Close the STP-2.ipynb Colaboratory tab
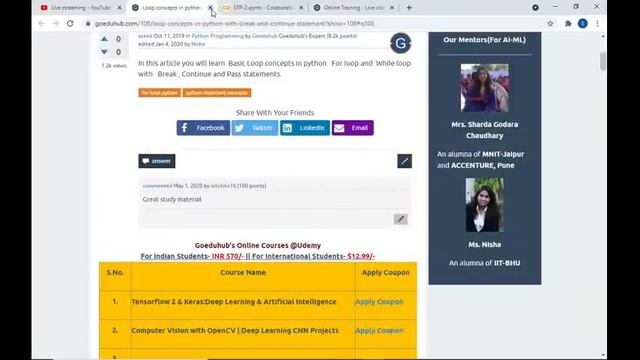Screen dimensions: 640x360 [301, 8]
